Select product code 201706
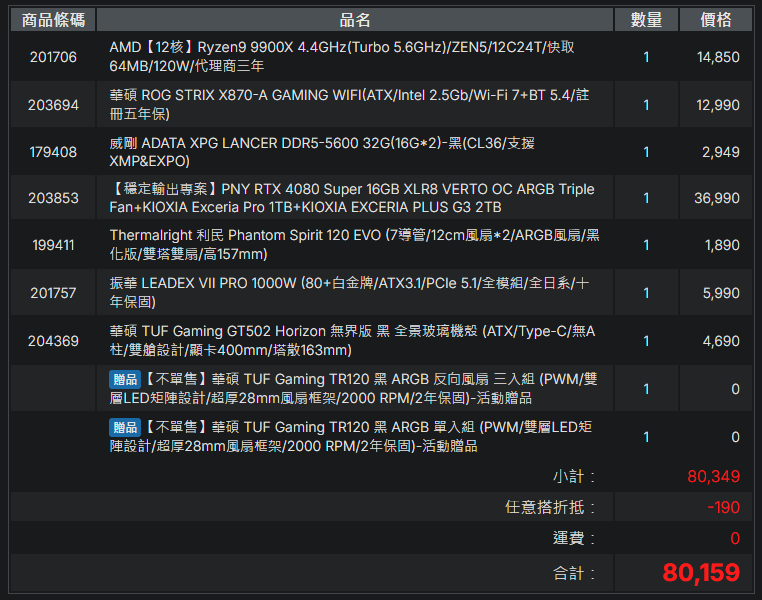 point(53,57)
